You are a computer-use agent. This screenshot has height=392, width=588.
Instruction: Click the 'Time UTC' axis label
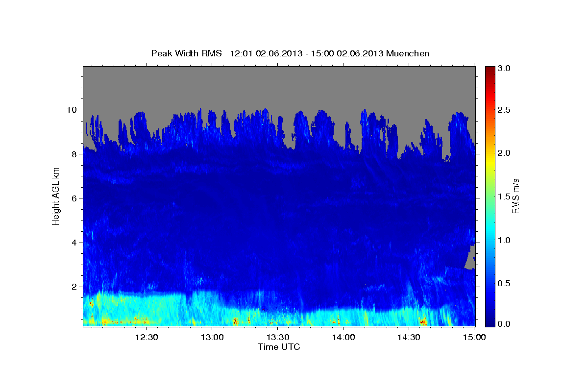(279, 347)
